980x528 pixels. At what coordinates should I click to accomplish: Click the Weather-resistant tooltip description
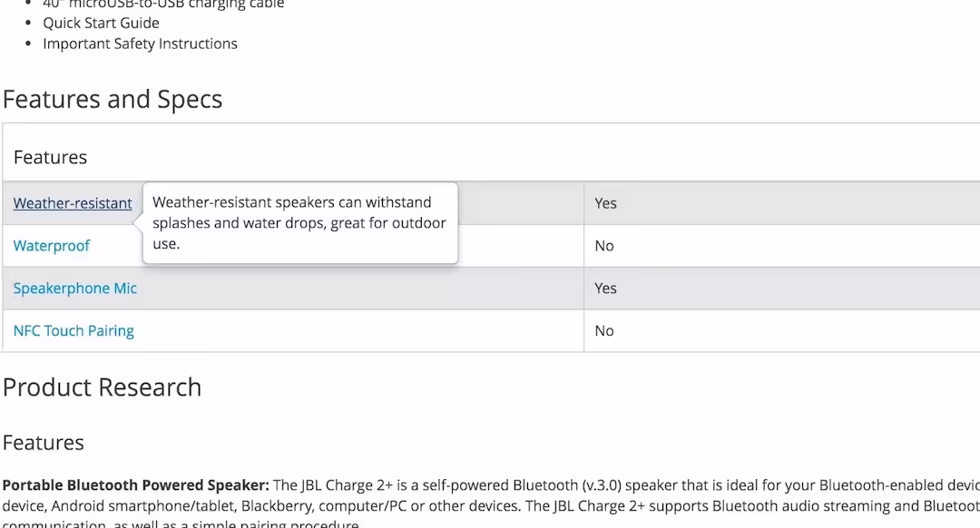[299, 223]
